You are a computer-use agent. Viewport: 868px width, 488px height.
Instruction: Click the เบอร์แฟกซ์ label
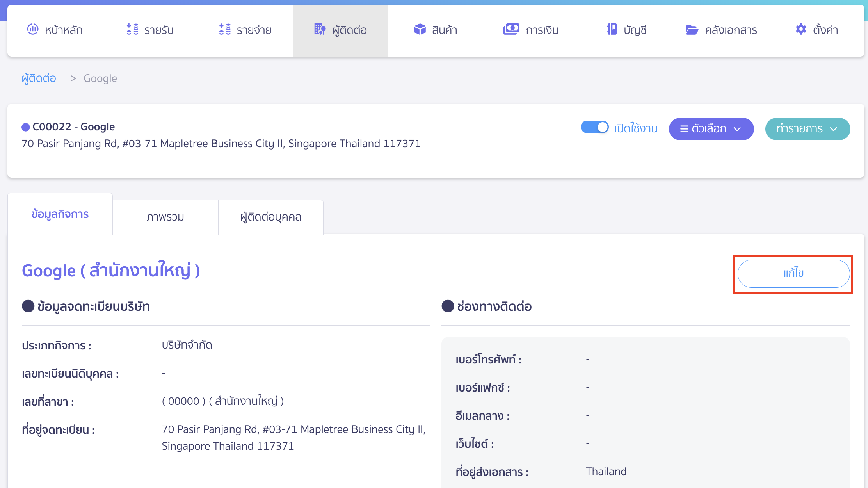[x=483, y=388]
